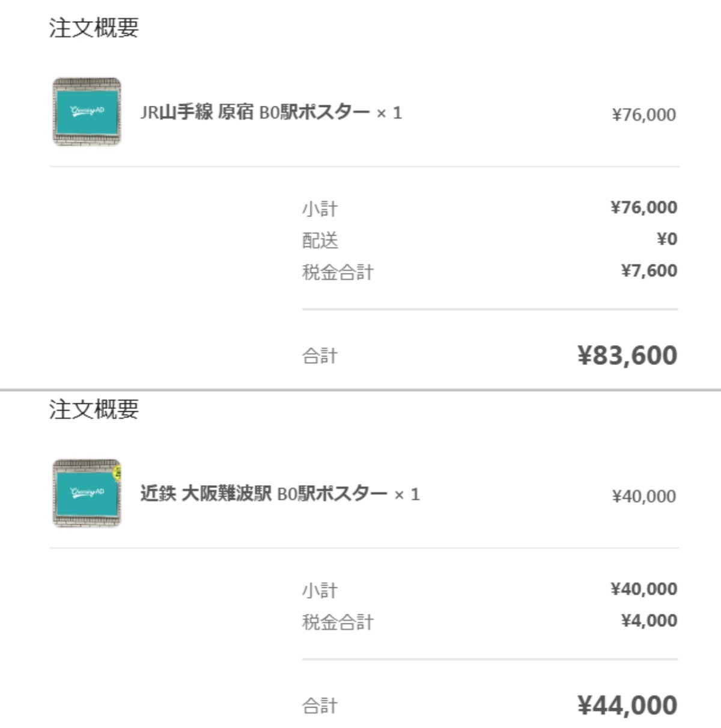The width and height of the screenshot is (721, 728).
Task: Open the JR山手線 原宿 B0駅ポスター product name
Action: click(255, 112)
